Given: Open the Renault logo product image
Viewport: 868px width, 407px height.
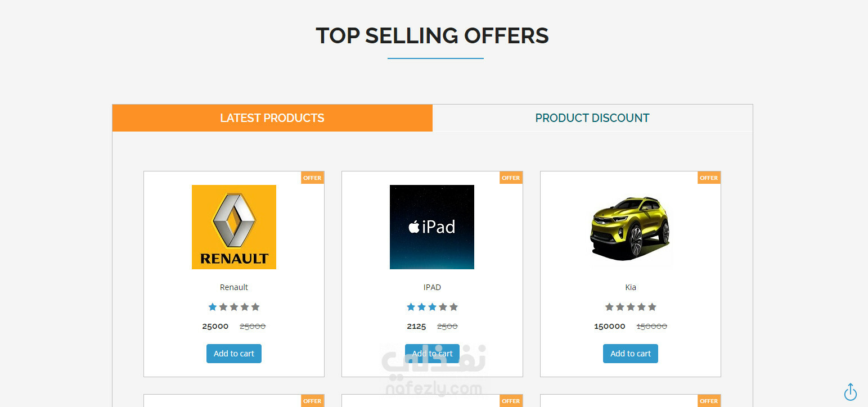Looking at the screenshot, I should 234,227.
